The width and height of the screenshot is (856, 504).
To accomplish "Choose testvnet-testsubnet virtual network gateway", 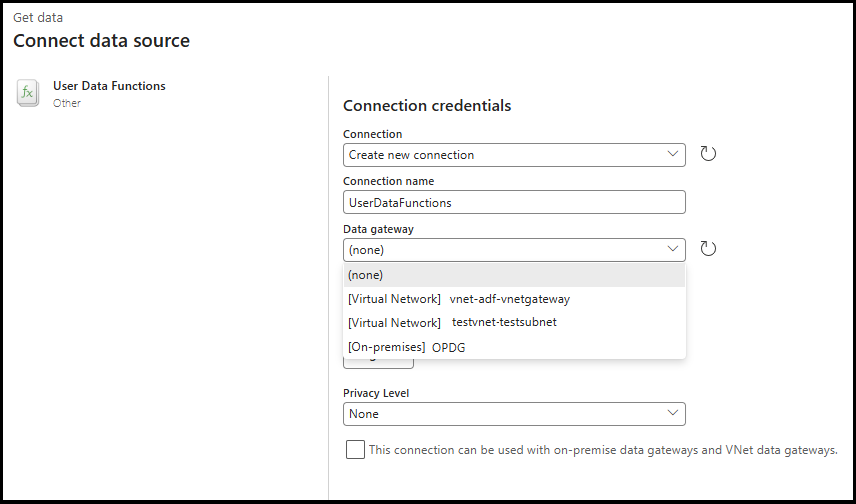I will coord(514,323).
